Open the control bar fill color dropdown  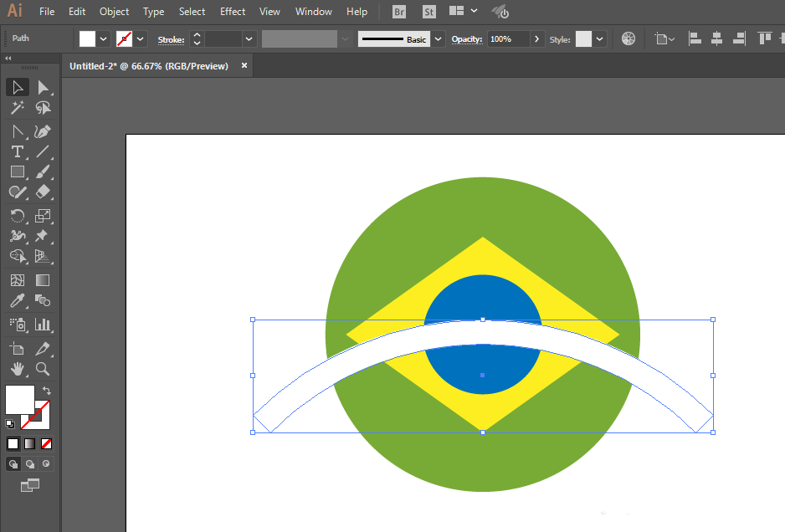[x=103, y=39]
